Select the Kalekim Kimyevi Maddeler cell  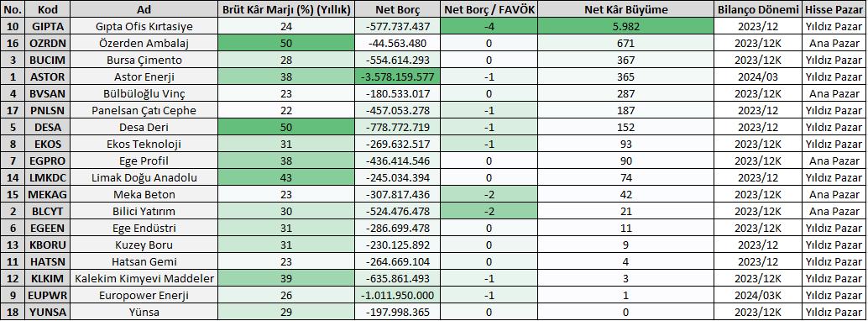tap(144, 278)
